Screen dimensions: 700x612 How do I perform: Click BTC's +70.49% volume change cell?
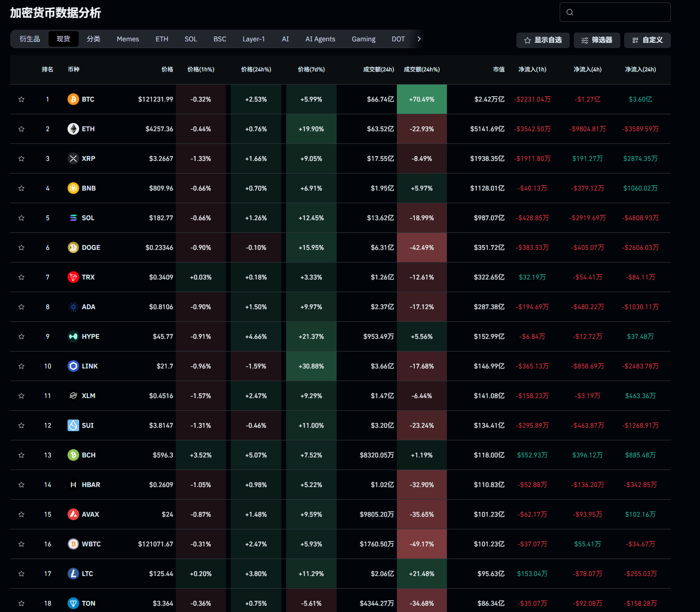pyautogui.click(x=422, y=99)
